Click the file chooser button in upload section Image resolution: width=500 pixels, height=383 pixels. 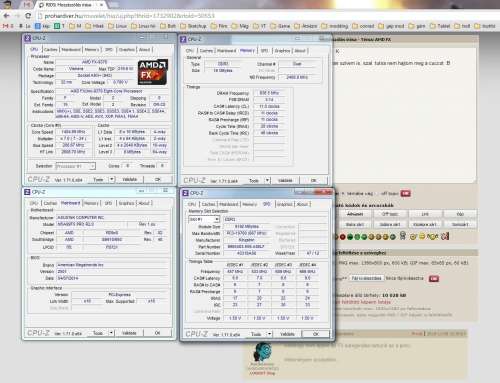[367, 278]
